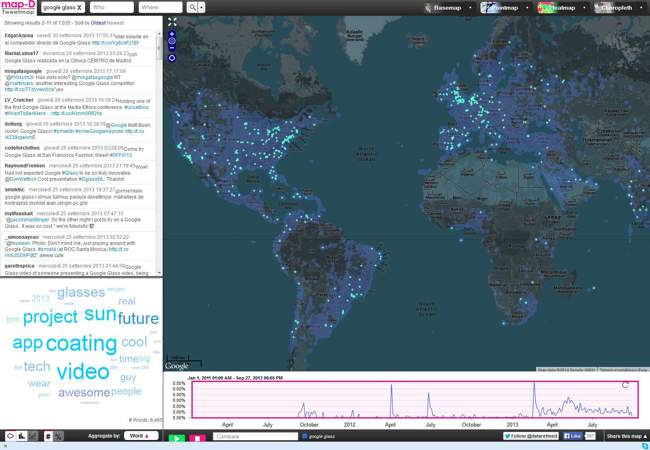Select word 'tech' in word cloud
This screenshot has height=450, width=650.
point(37,366)
